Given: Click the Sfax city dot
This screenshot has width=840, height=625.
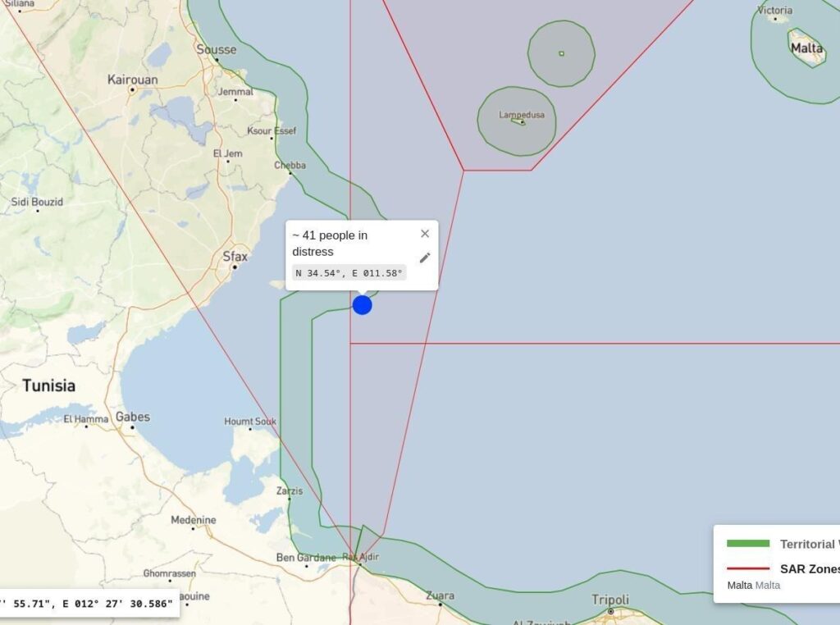Looking at the screenshot, I should pyautogui.click(x=235, y=267).
